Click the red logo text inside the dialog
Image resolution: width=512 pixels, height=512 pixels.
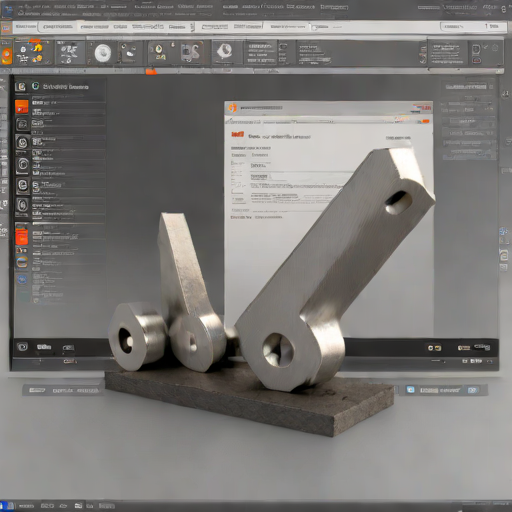[238, 134]
